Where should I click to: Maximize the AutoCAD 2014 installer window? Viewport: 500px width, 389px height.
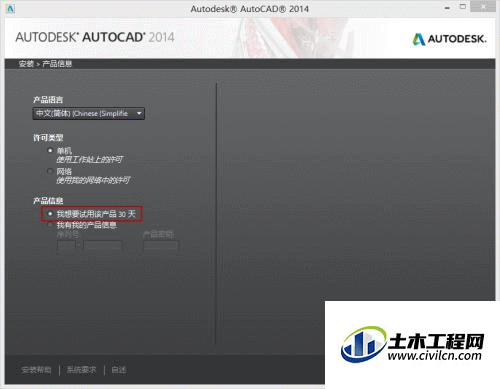[x=463, y=7]
